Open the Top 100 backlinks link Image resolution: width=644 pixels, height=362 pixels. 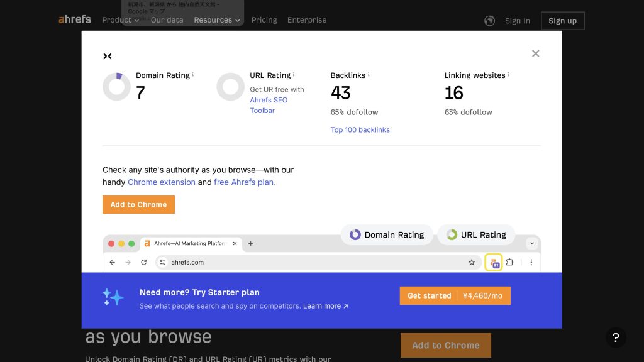360,130
